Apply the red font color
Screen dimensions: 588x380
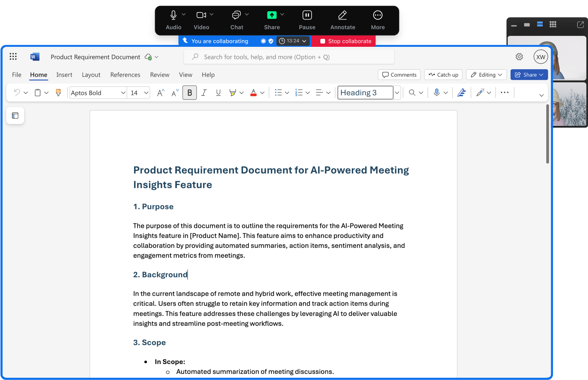point(254,93)
